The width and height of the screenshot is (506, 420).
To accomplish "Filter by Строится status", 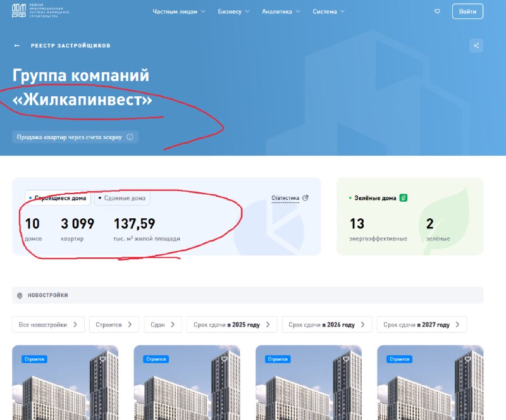I will (114, 324).
